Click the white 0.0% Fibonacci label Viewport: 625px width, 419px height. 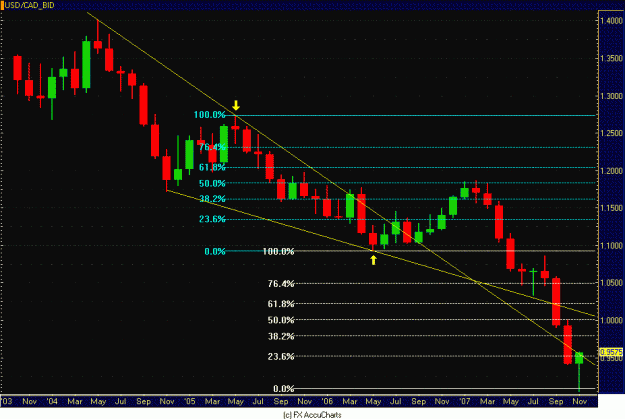[284, 388]
